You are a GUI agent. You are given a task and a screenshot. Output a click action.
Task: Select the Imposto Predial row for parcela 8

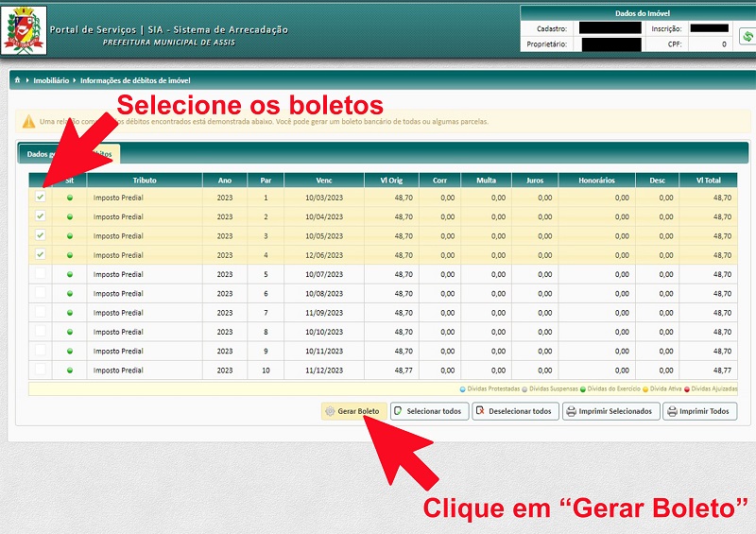[x=383, y=332]
